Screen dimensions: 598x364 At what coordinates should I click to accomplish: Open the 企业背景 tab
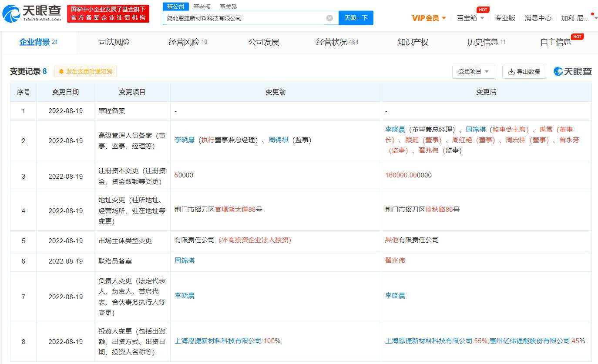pos(39,42)
